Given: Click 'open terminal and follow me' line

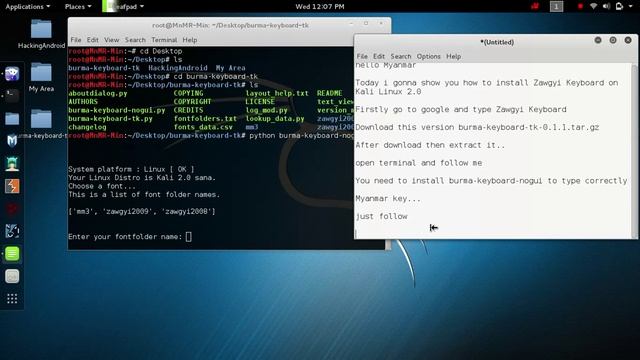Looking at the screenshot, I should (419, 163).
